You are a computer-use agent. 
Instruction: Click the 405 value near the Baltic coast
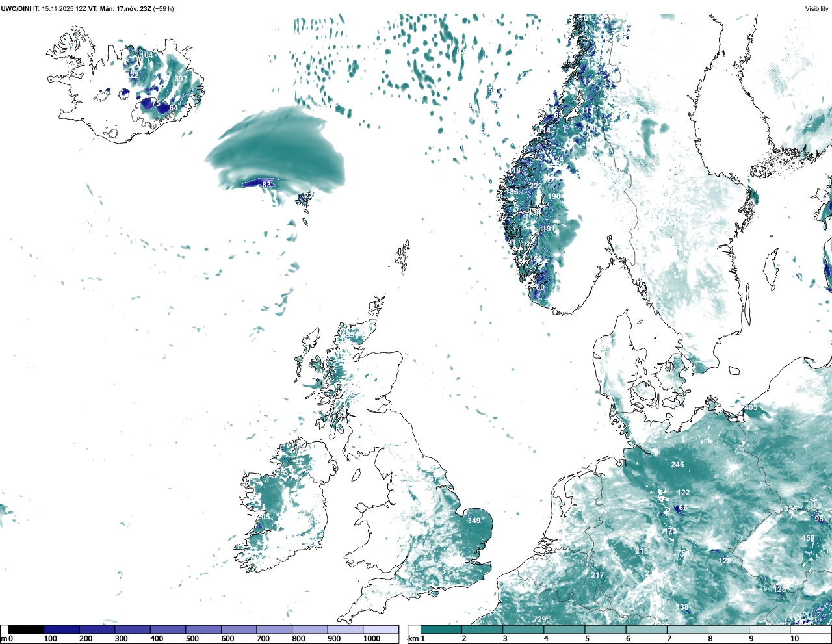point(751,407)
